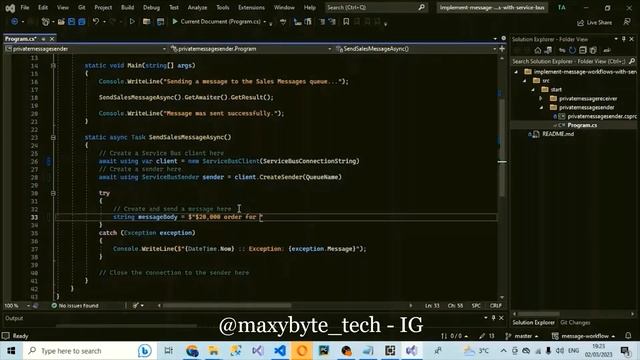Image resolution: width=640 pixels, height=360 pixels.
Task: Open the Git menu
Action: [82, 7]
